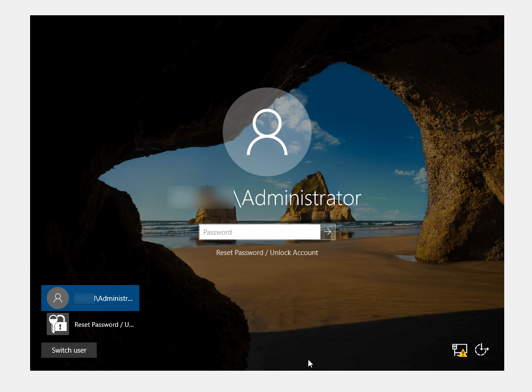Screen dimensions: 532x392
Task: Click the Administrator tile's user avatar icon
Action: click(x=58, y=298)
